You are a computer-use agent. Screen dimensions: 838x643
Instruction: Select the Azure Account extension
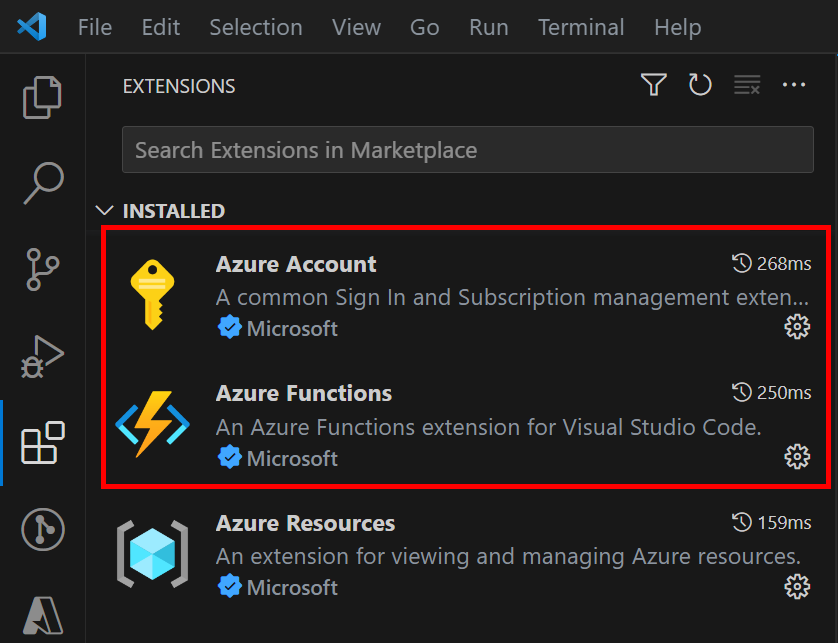[296, 265]
